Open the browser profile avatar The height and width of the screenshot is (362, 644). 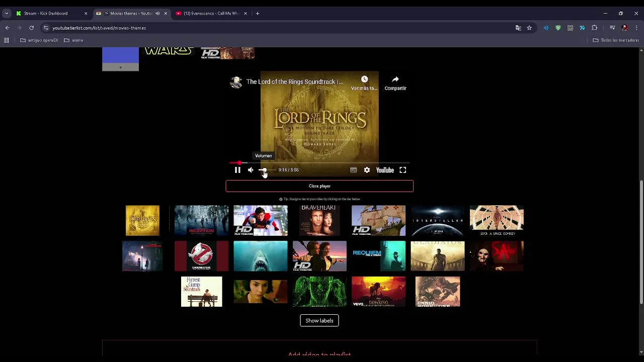[624, 28]
